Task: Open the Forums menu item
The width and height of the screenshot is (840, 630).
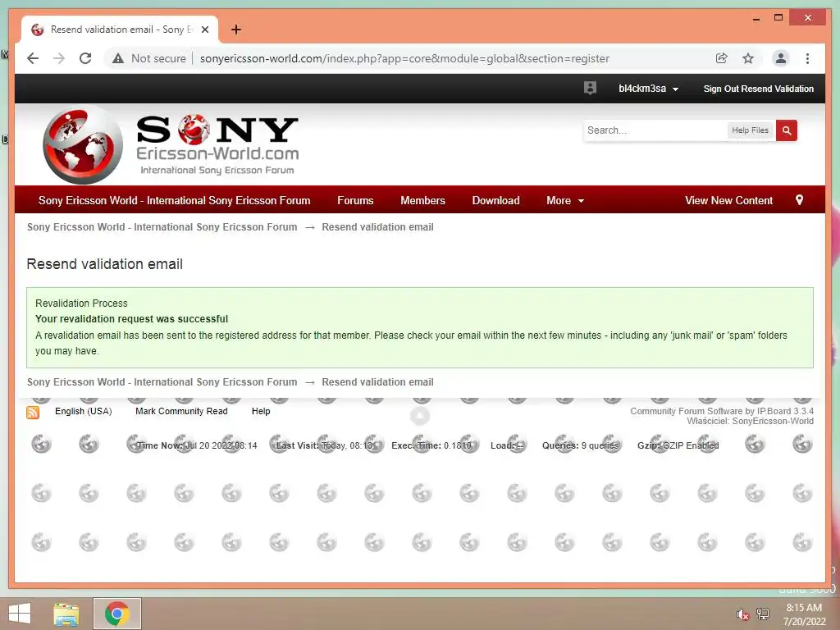Action: point(355,200)
